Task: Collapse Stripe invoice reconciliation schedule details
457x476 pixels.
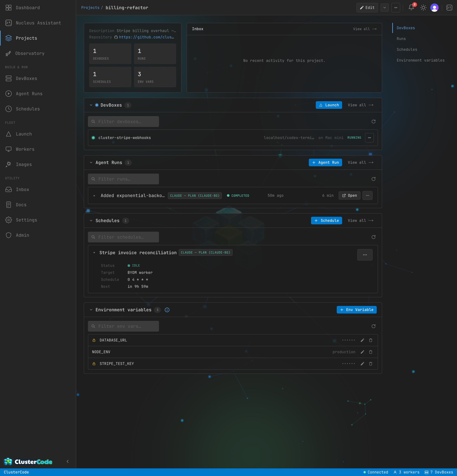Action: tap(94, 253)
